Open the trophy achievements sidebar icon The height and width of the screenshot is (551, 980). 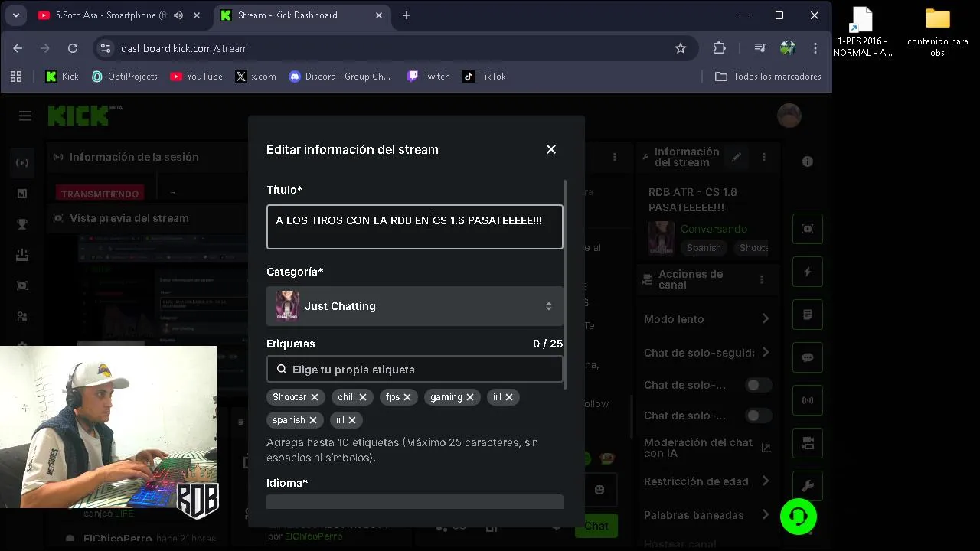22,224
